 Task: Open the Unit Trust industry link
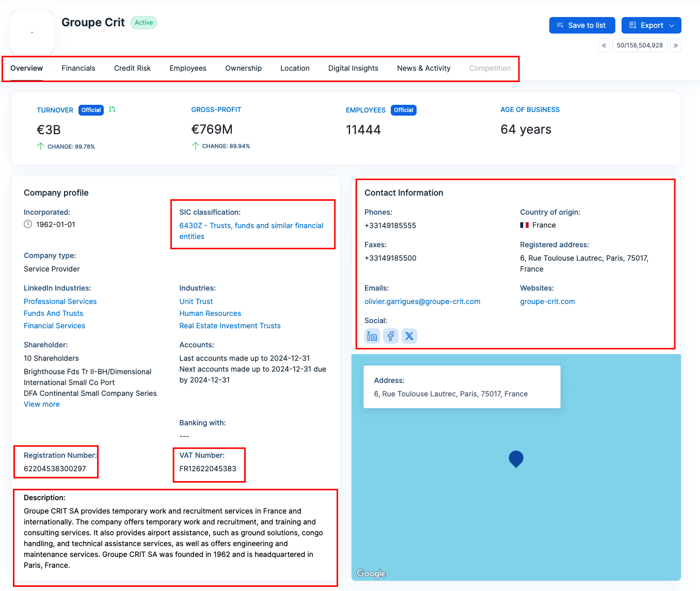click(x=196, y=301)
